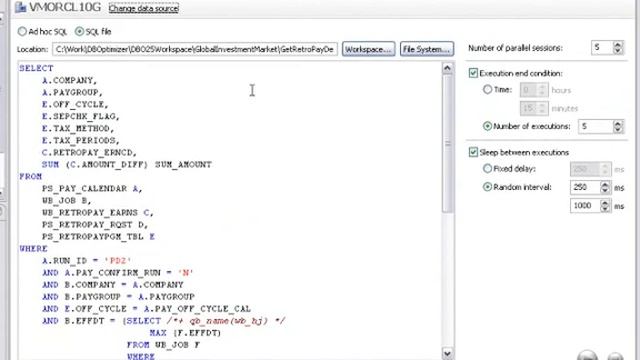
Task: Click the SQL editor scroll down arrow
Action: coord(447,353)
